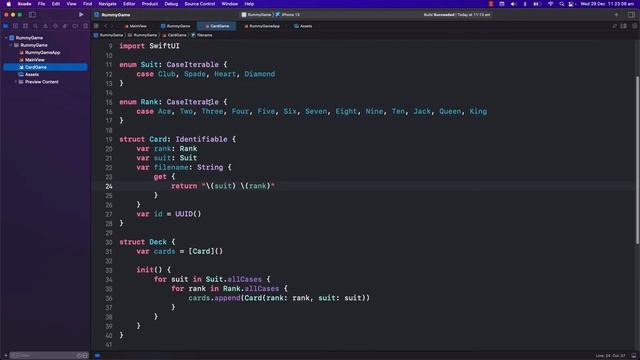The image size is (640, 360).
Task: Select the Project navigator folder icon
Action: pyautogui.click(x=6, y=26)
